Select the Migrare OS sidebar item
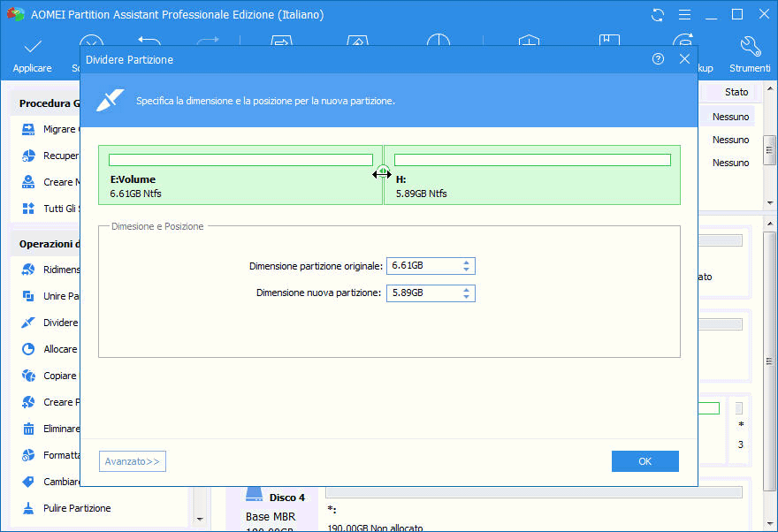The width and height of the screenshot is (778, 532). (49, 129)
